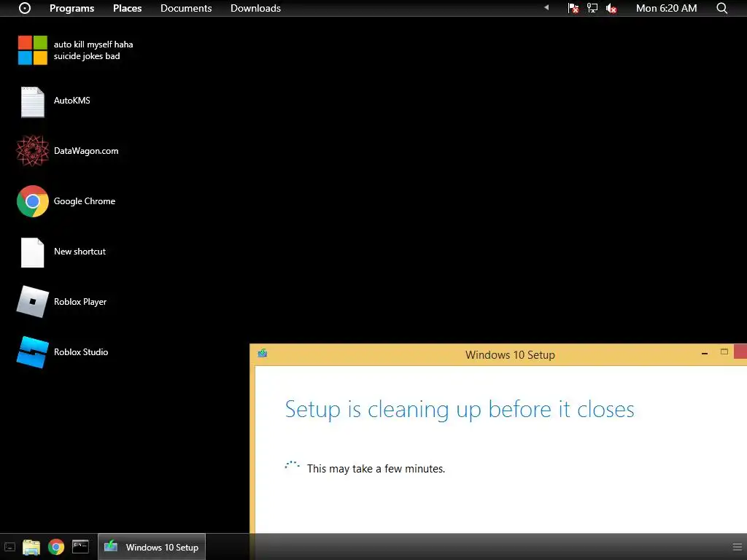Open the Documents menu
The image size is (747, 560).
pyautogui.click(x=186, y=8)
